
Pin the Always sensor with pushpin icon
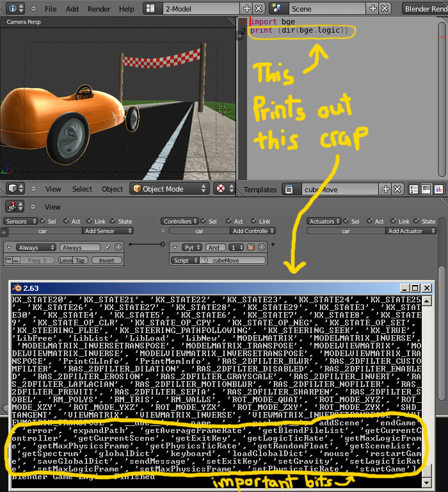pyautogui.click(x=108, y=247)
